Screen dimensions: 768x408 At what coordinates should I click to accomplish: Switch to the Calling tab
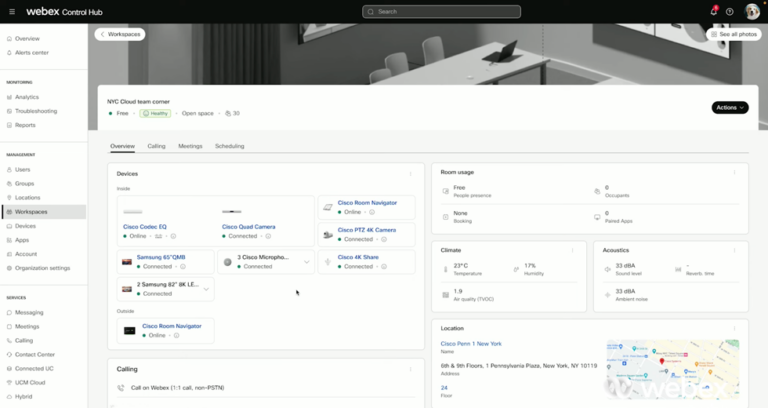(x=156, y=146)
